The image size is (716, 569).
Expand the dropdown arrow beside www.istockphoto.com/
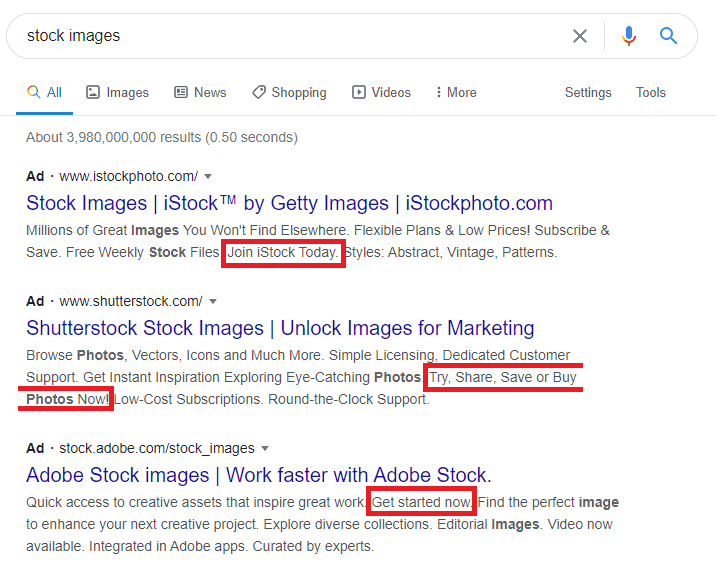coord(208,176)
